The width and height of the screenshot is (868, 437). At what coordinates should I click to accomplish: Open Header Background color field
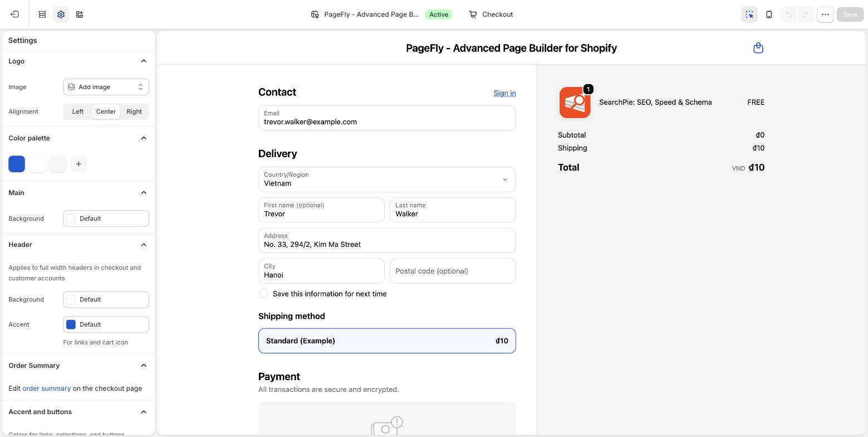click(106, 299)
